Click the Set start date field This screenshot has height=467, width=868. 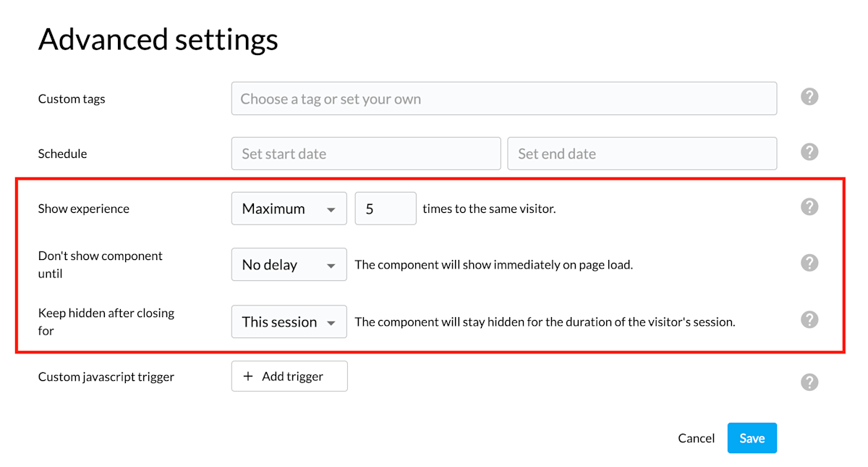(x=365, y=153)
